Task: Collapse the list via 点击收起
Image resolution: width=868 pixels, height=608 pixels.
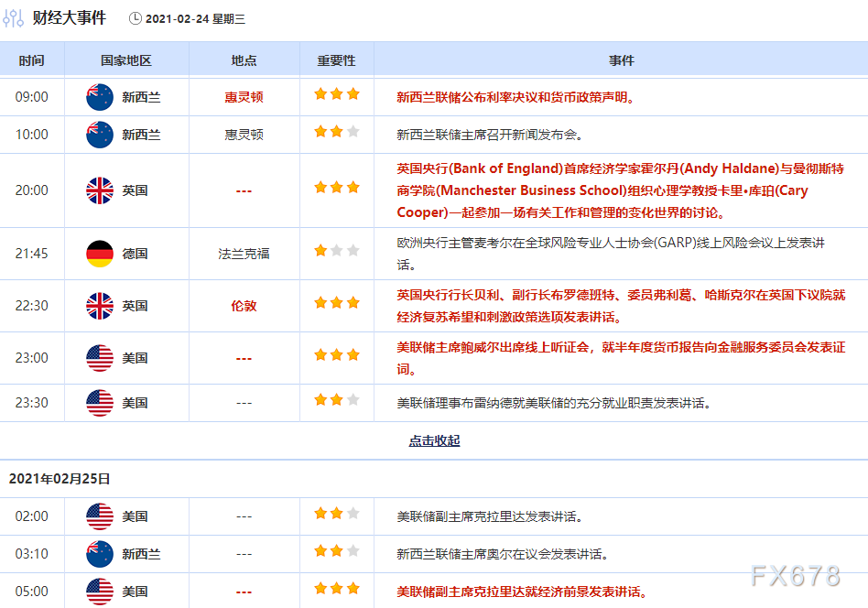Action: (434, 440)
